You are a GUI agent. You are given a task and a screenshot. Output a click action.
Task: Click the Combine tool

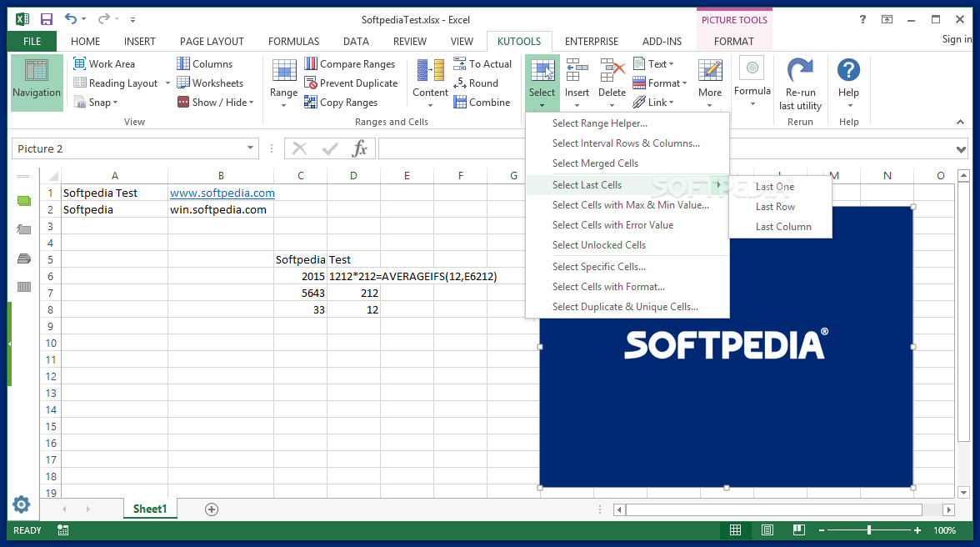[x=482, y=103]
